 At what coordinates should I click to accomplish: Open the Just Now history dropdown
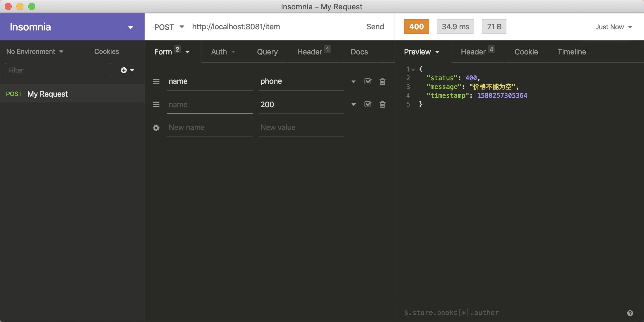click(613, 27)
